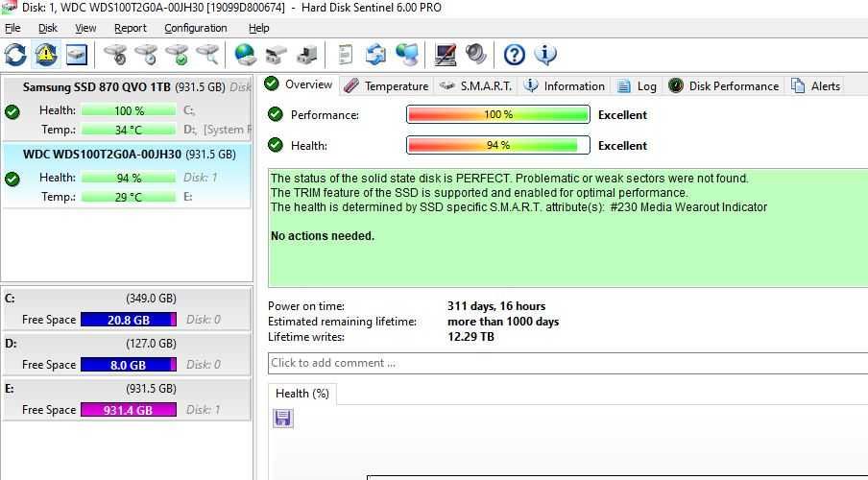Click C: free space bar 20.8 GB
Screen dimensions: 868x480
pos(129,320)
